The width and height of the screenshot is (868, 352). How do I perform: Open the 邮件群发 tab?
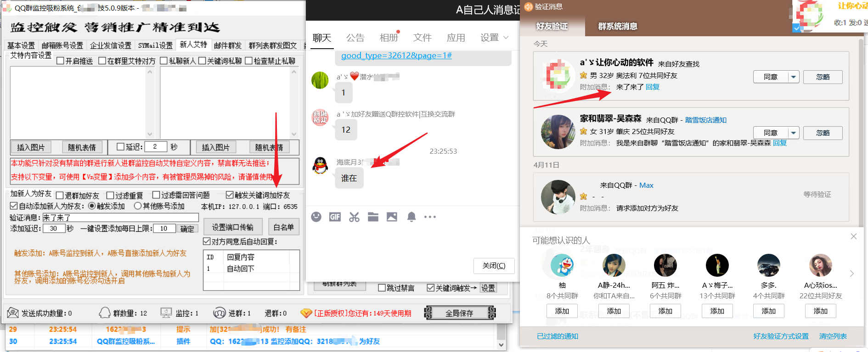(x=228, y=45)
